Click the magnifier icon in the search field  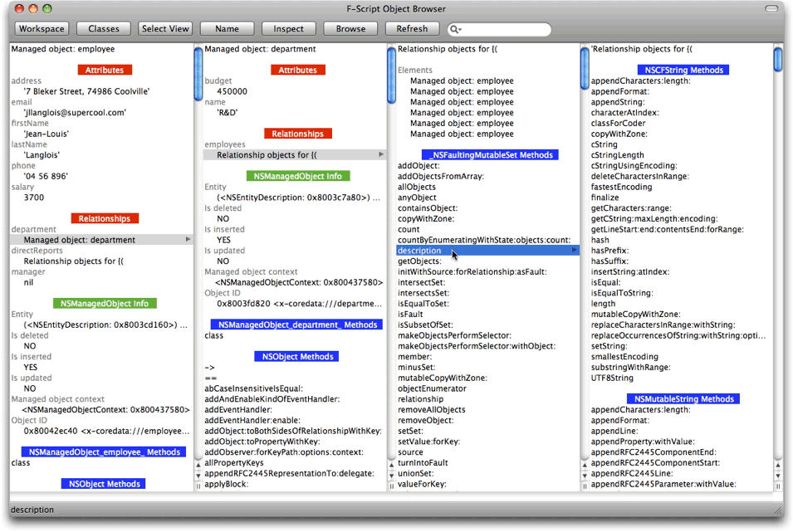[455, 29]
